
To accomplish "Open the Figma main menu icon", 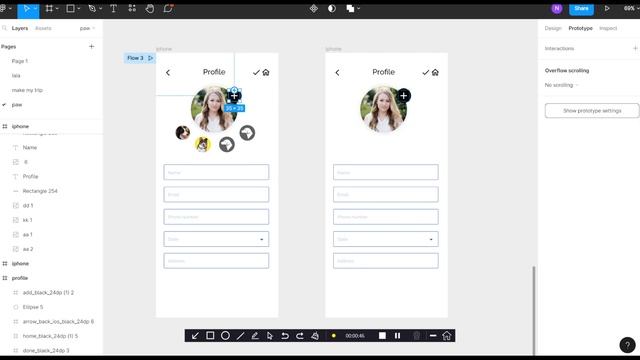I will pos(3,8).
